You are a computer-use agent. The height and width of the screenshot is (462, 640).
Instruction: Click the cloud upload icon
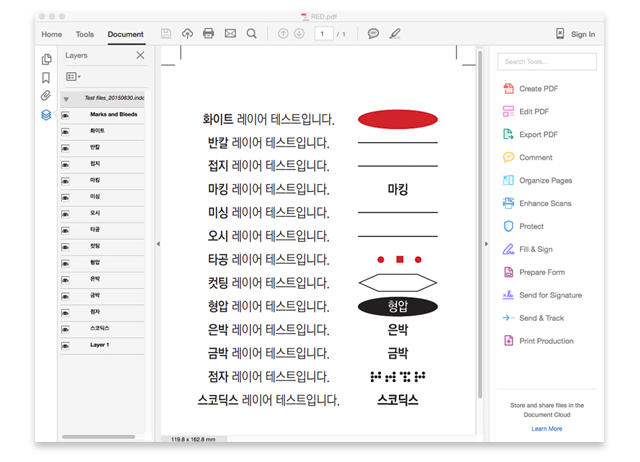[187, 33]
